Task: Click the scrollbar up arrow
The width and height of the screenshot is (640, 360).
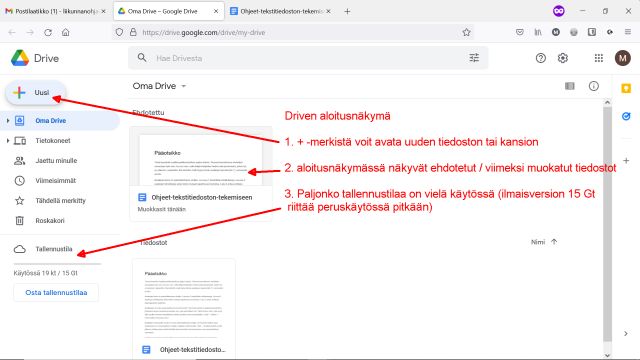Action: click(607, 102)
